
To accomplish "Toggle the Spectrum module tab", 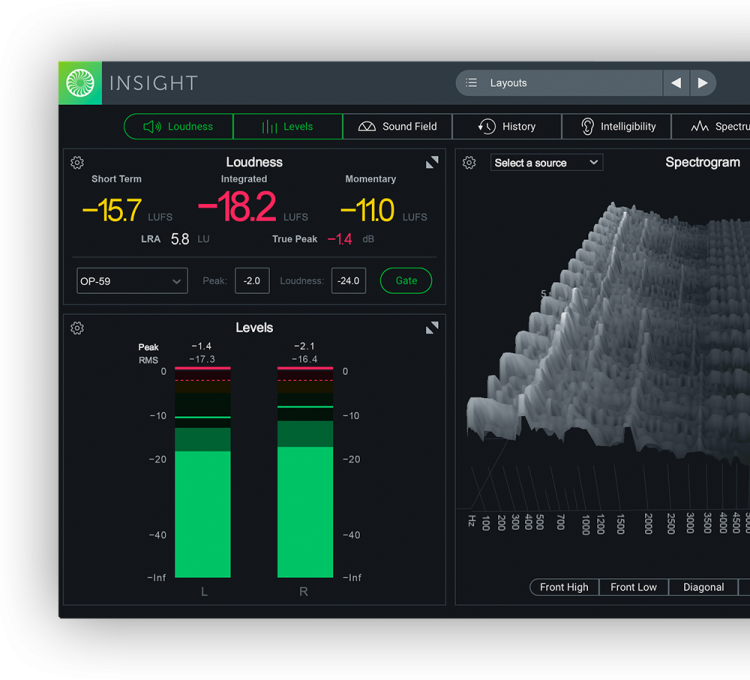I will point(711,127).
